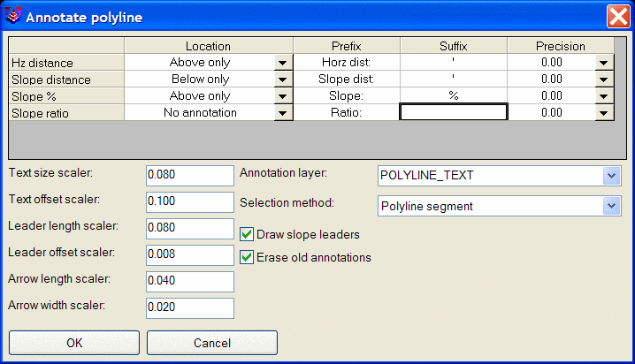Click the Slope ratio Suffix cell
635x364 pixels.
454,112
